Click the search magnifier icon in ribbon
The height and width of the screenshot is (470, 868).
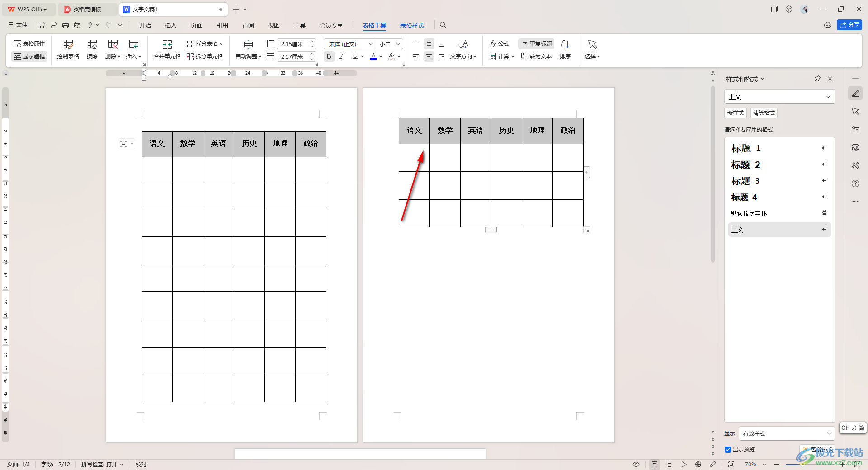(443, 25)
